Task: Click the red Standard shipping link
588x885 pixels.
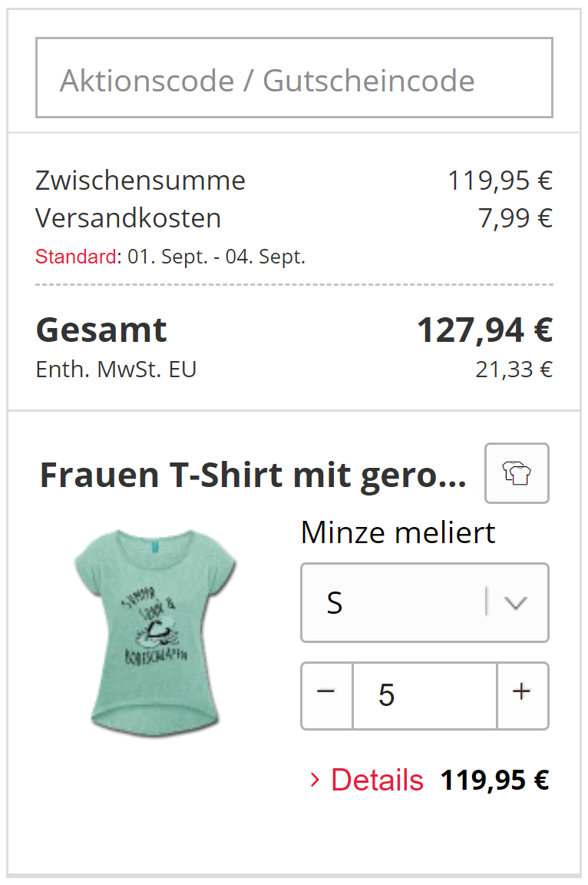Action: (76, 257)
